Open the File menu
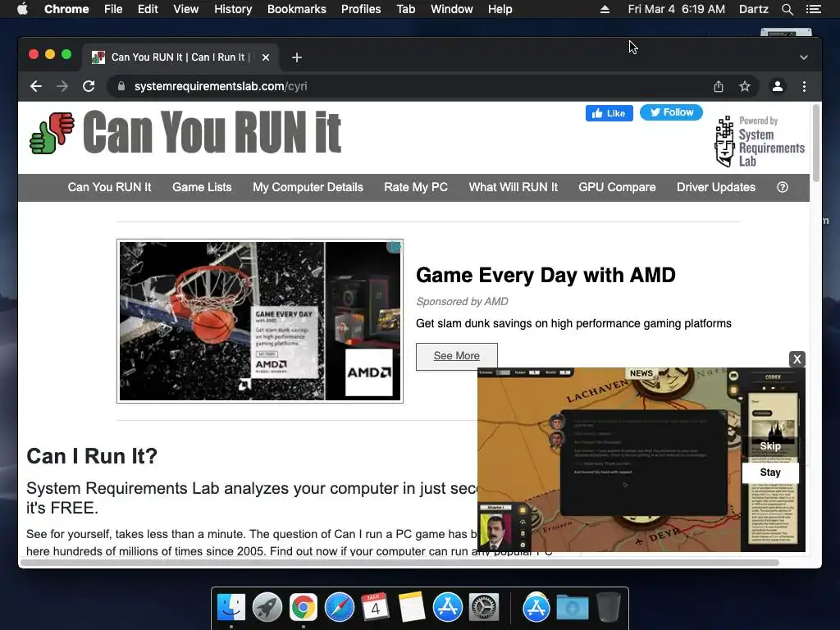 113,9
